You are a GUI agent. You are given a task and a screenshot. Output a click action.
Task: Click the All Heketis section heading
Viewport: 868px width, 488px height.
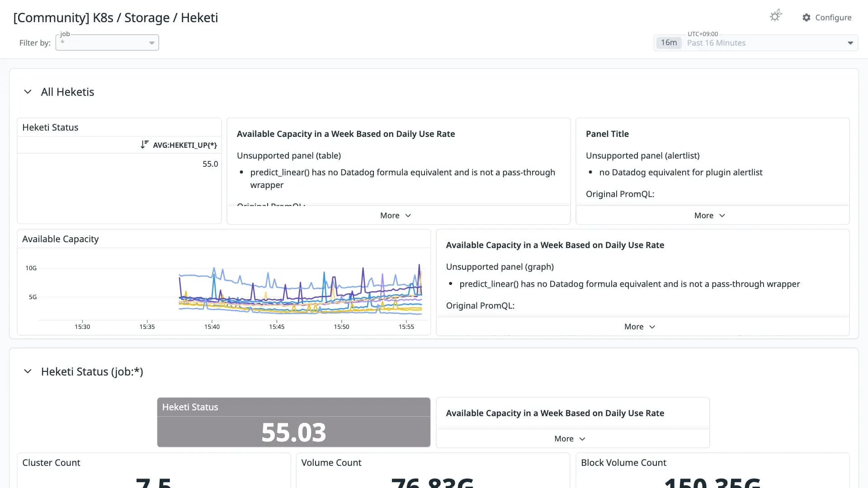(68, 92)
